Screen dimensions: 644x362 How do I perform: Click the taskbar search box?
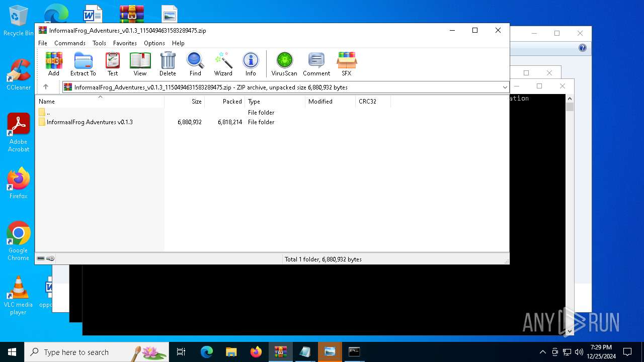(97, 352)
